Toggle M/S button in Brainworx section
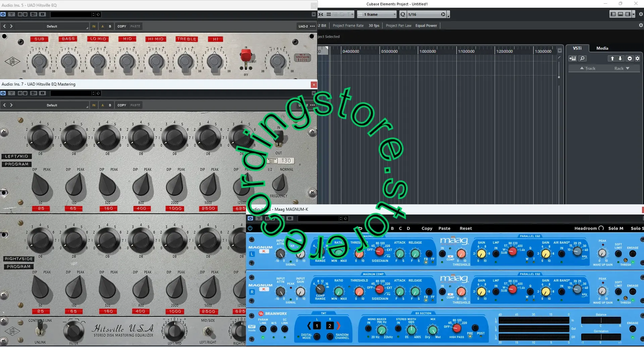Viewport: 644px width, 347px height. pyautogui.click(x=274, y=329)
